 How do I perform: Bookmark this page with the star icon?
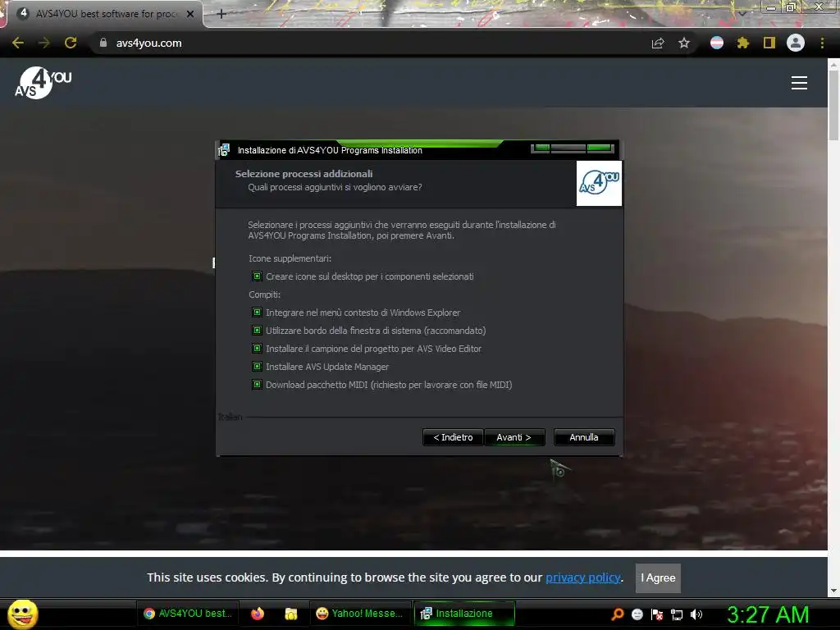coord(684,43)
